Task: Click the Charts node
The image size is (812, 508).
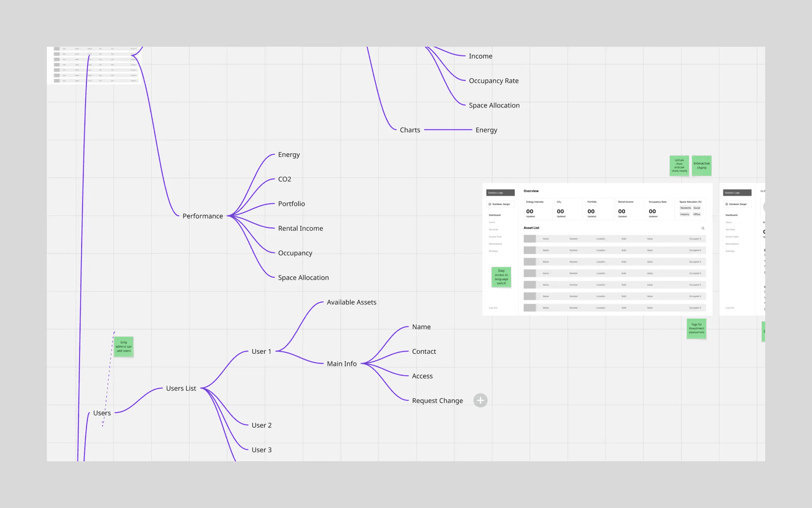Action: [410, 130]
